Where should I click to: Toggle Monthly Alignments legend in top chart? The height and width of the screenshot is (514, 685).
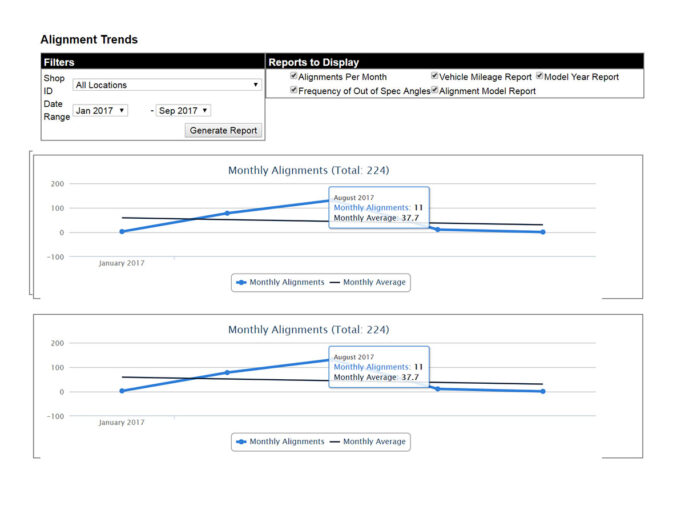280,282
